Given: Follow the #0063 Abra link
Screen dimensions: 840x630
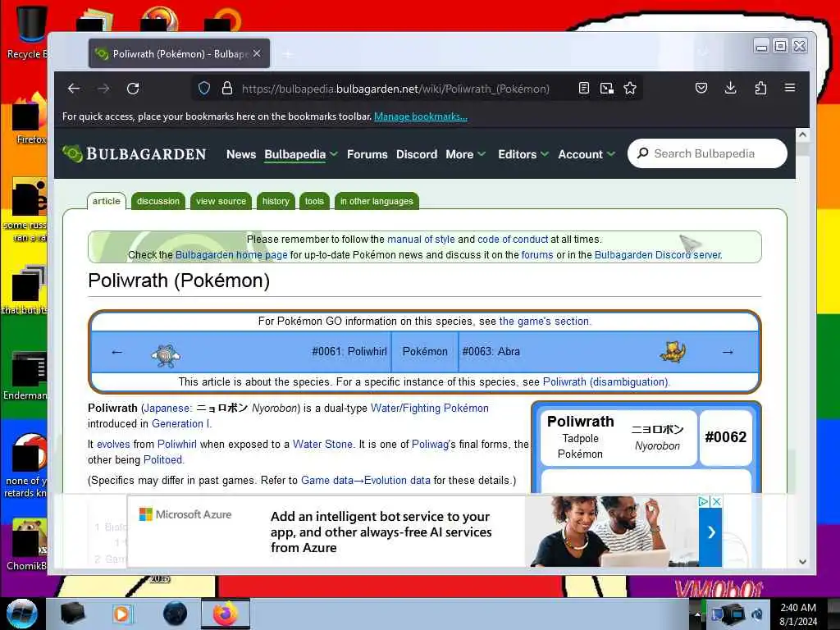Looking at the screenshot, I should coord(491,351).
